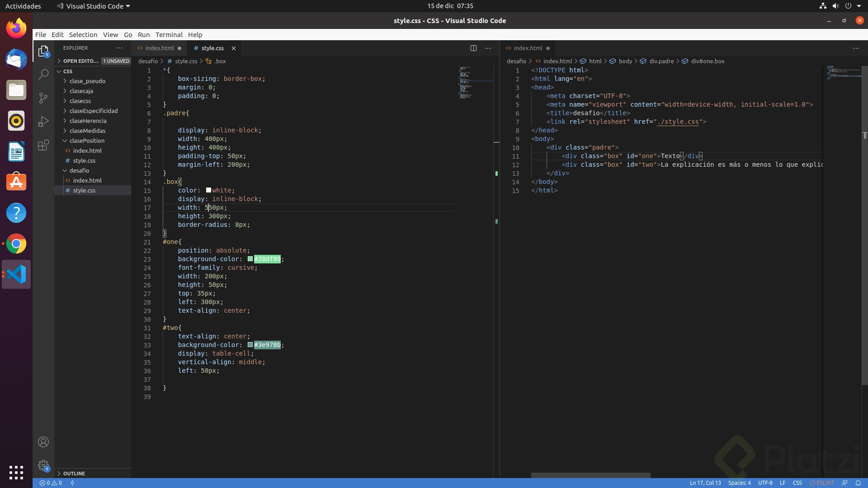Click errors and warnings status icon

tap(51, 483)
